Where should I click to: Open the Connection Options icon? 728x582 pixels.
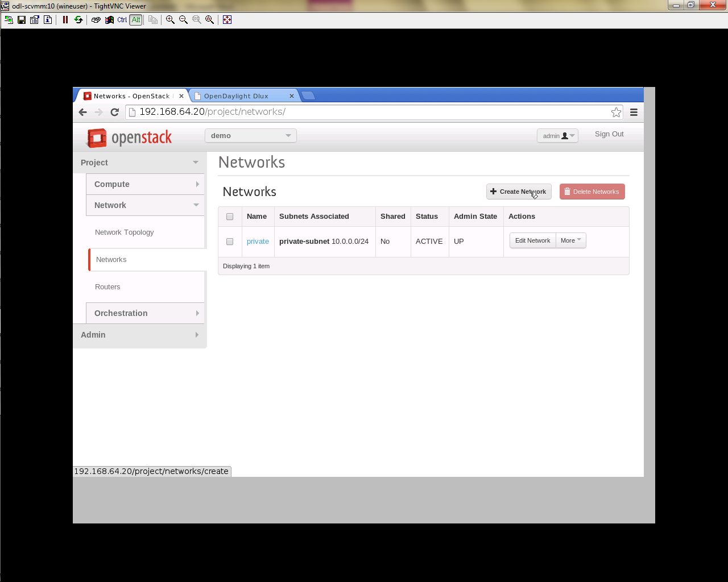click(x=35, y=19)
